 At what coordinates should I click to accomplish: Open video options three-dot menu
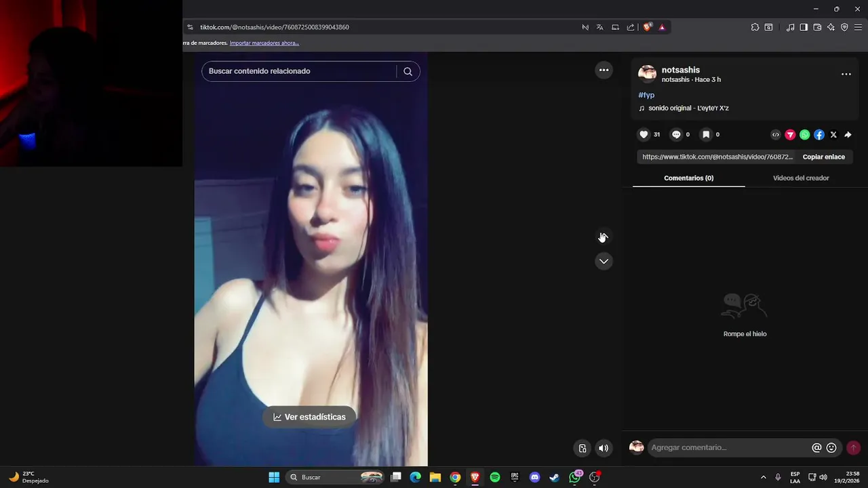pos(604,70)
